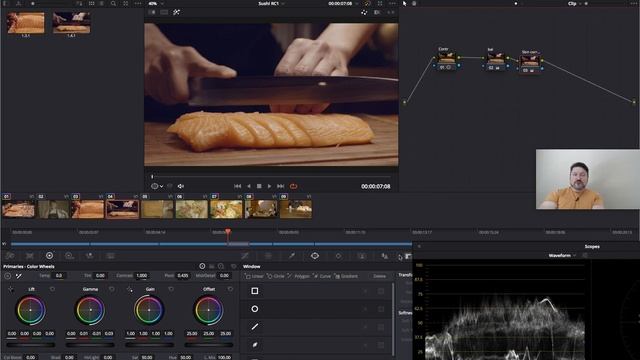
Task: Switch Primaries to Wheels mode
Action: click(x=202, y=267)
